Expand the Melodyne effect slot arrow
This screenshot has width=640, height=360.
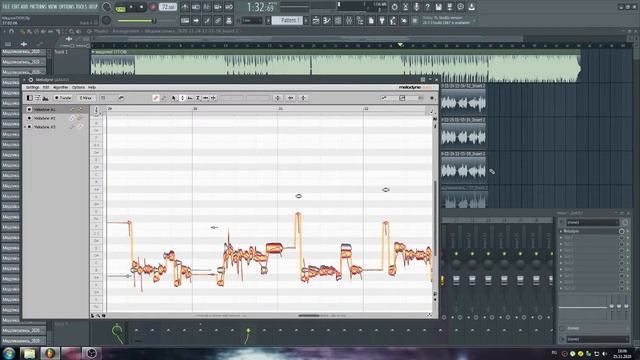click(561, 231)
